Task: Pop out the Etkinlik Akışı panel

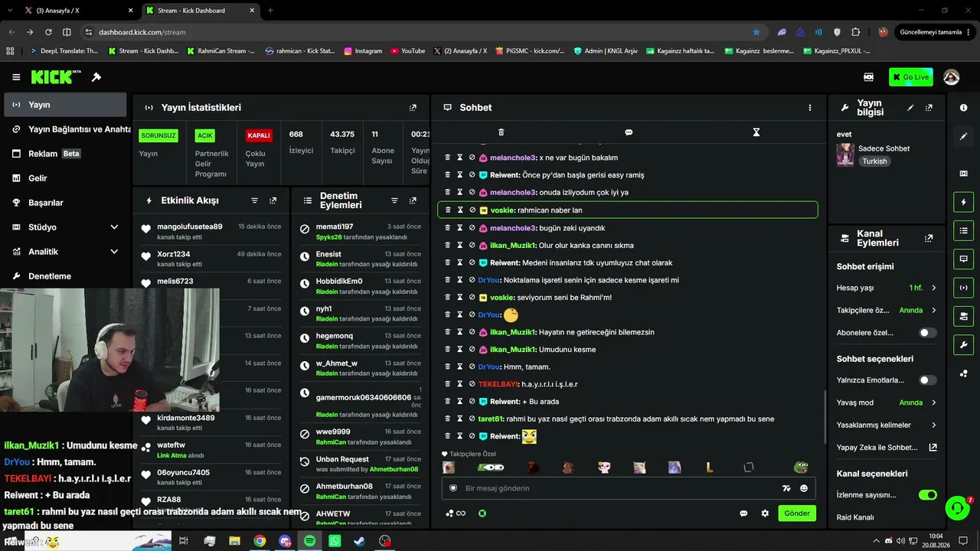Action: 273,201
